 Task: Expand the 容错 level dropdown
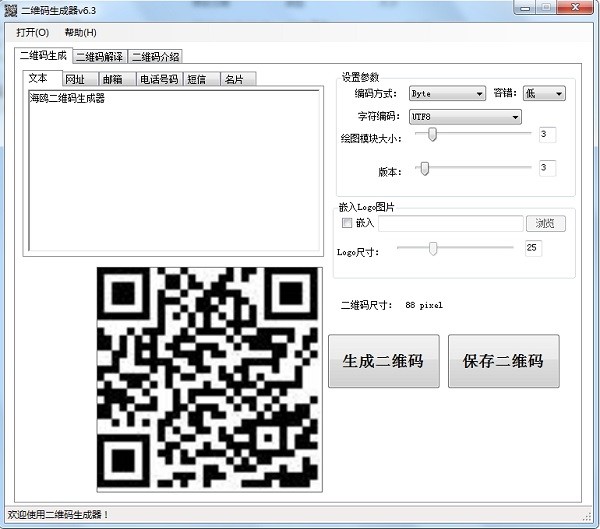pos(544,94)
